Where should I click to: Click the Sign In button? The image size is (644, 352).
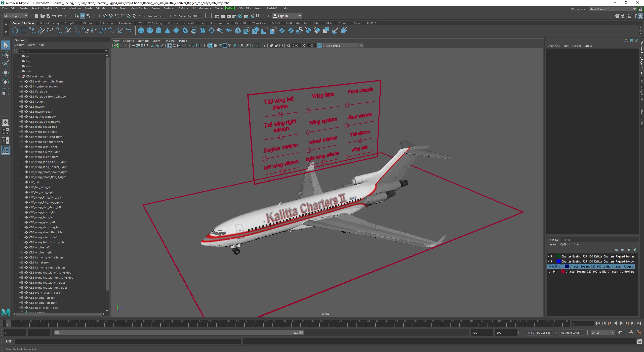coord(287,16)
